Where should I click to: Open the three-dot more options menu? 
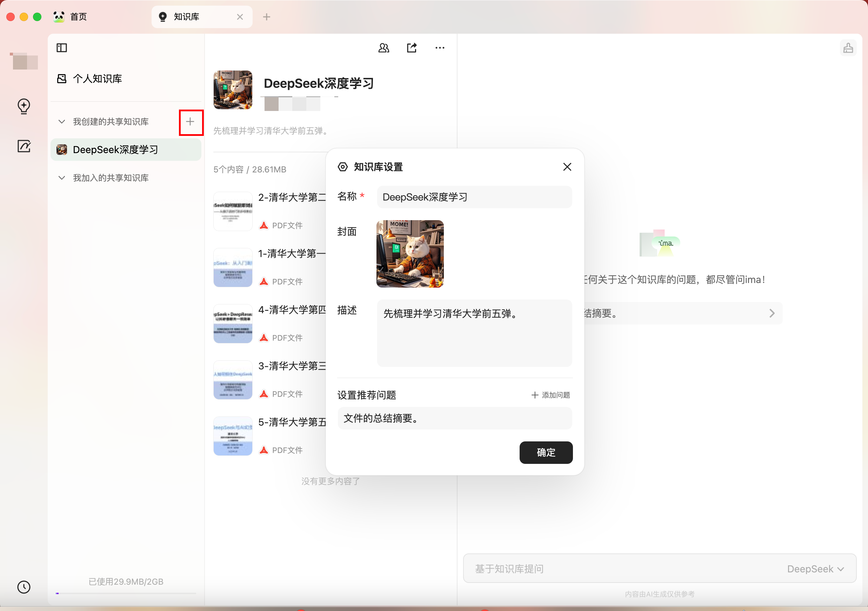coord(439,48)
